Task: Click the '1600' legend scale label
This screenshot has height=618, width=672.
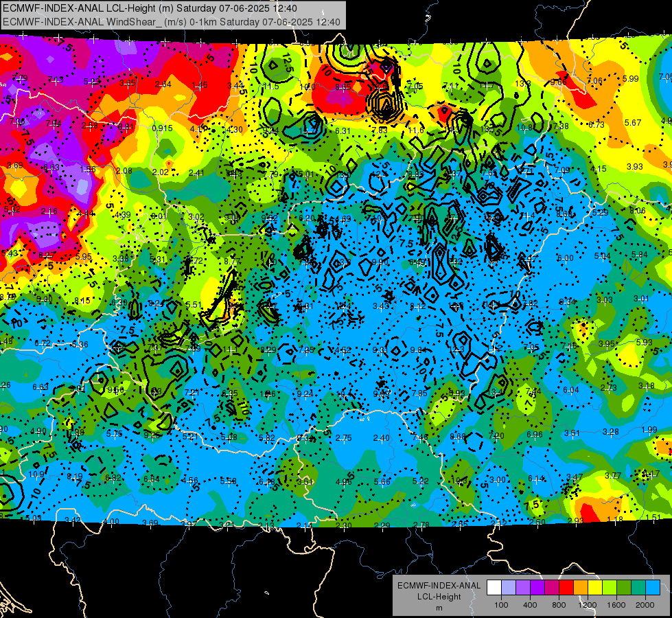Action: pos(616,605)
